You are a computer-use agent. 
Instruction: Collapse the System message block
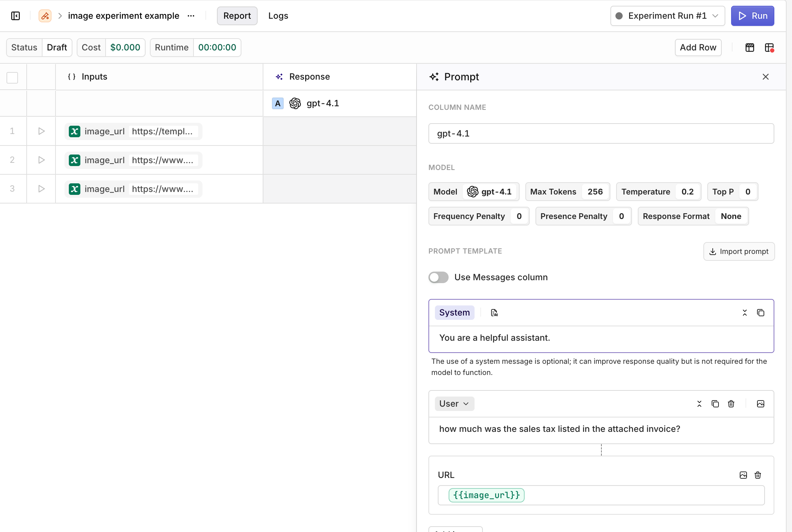pyautogui.click(x=744, y=313)
